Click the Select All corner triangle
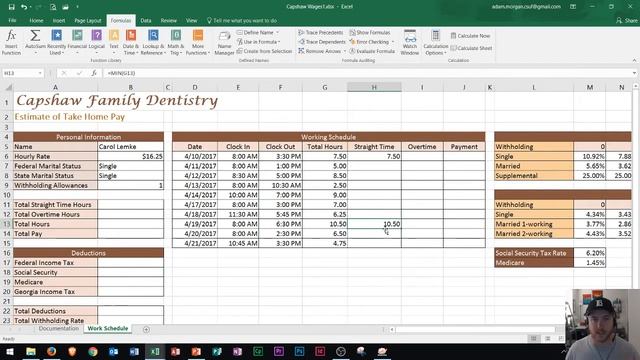 point(8,87)
